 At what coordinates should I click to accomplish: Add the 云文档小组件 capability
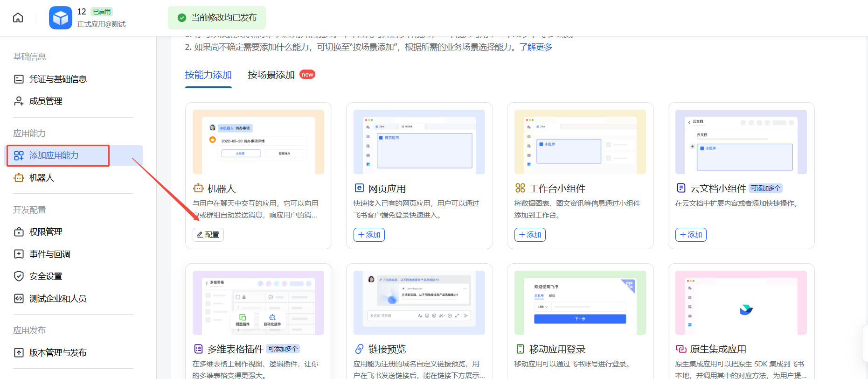(x=691, y=235)
